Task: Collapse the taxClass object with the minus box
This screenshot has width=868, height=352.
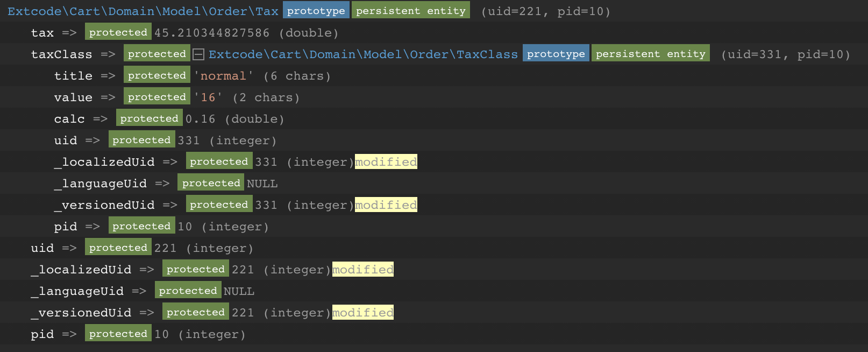Action: (198, 54)
